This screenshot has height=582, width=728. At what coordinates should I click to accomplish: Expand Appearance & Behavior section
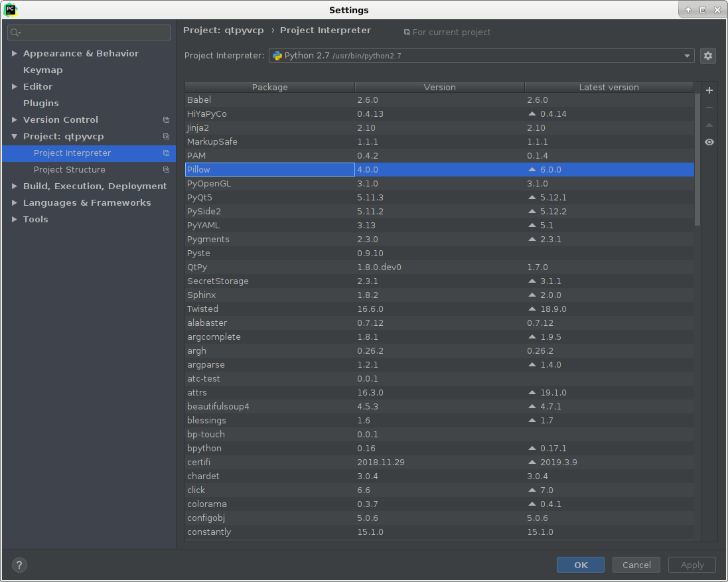(15, 53)
